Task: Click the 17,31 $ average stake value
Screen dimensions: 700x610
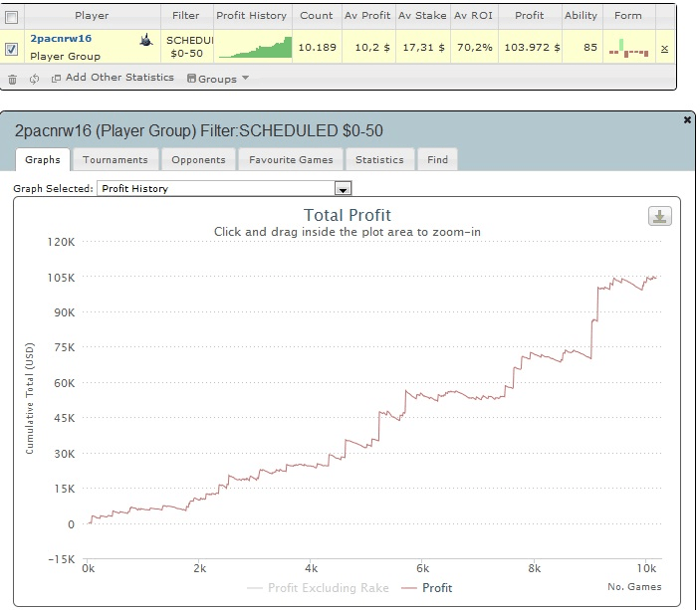Action: click(423, 48)
